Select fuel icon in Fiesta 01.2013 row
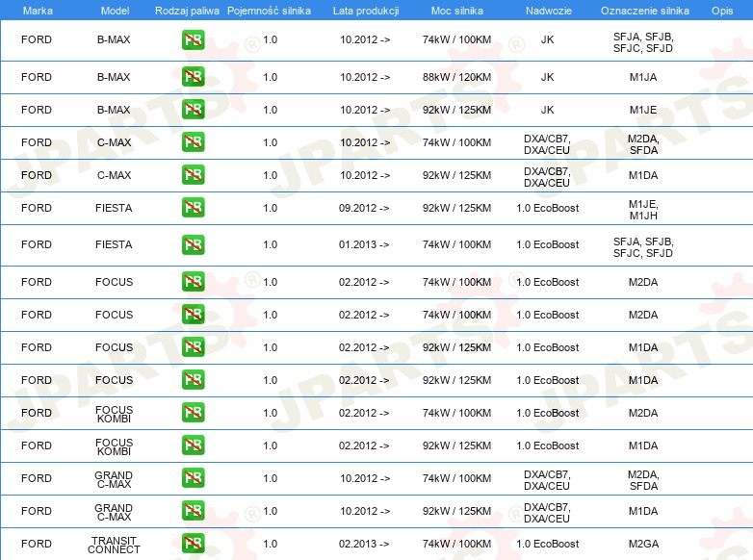The width and height of the screenshot is (753, 560). [x=193, y=244]
